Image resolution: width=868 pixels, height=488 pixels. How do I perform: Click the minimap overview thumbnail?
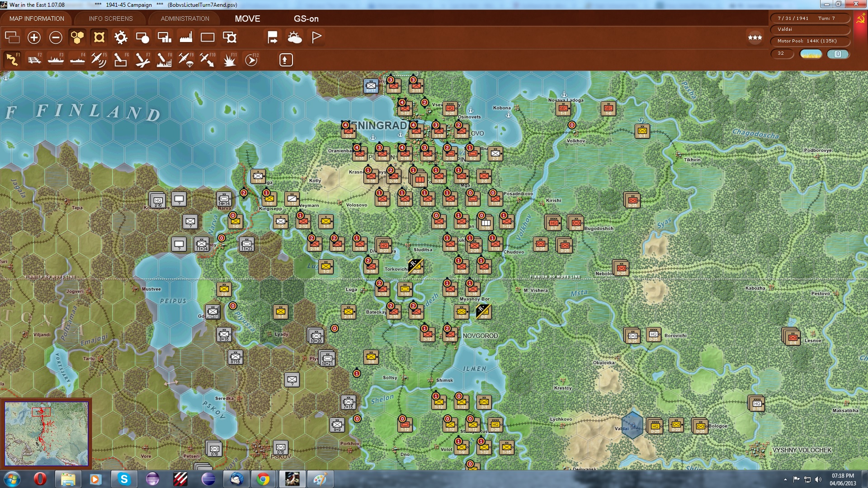pyautogui.click(x=46, y=434)
